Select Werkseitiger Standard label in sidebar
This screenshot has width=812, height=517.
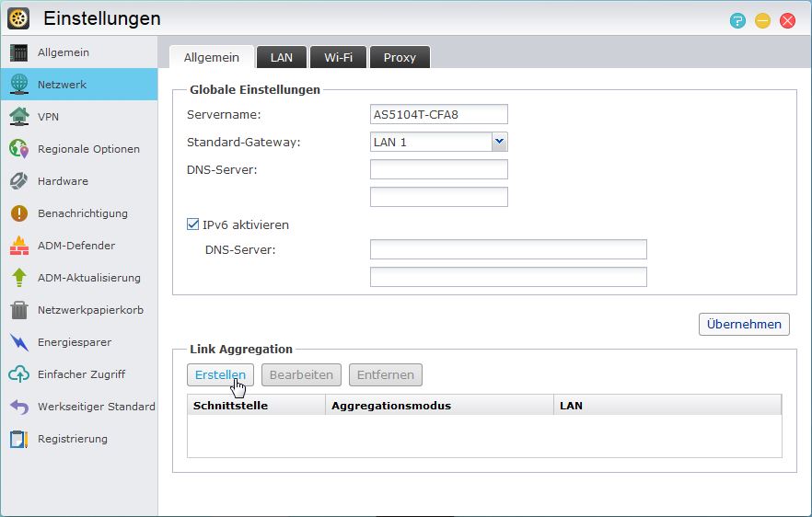click(97, 407)
